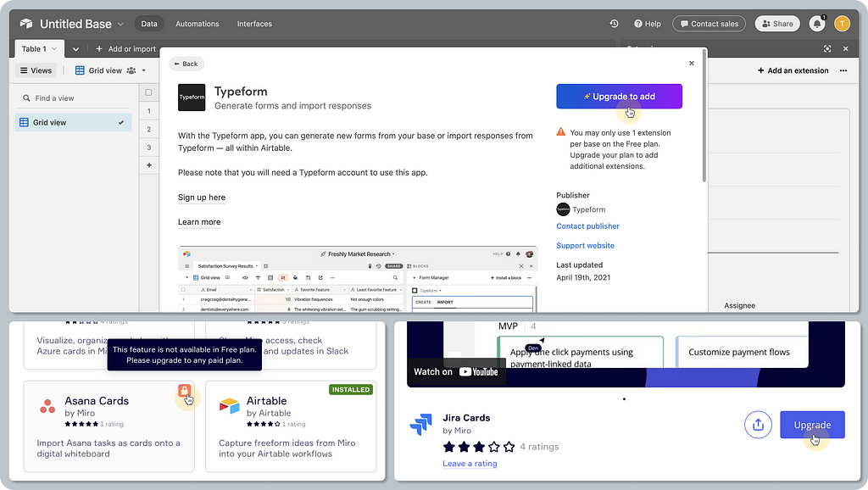Click the YouTube logo on the video
This screenshot has height=490, width=868.
(x=479, y=372)
